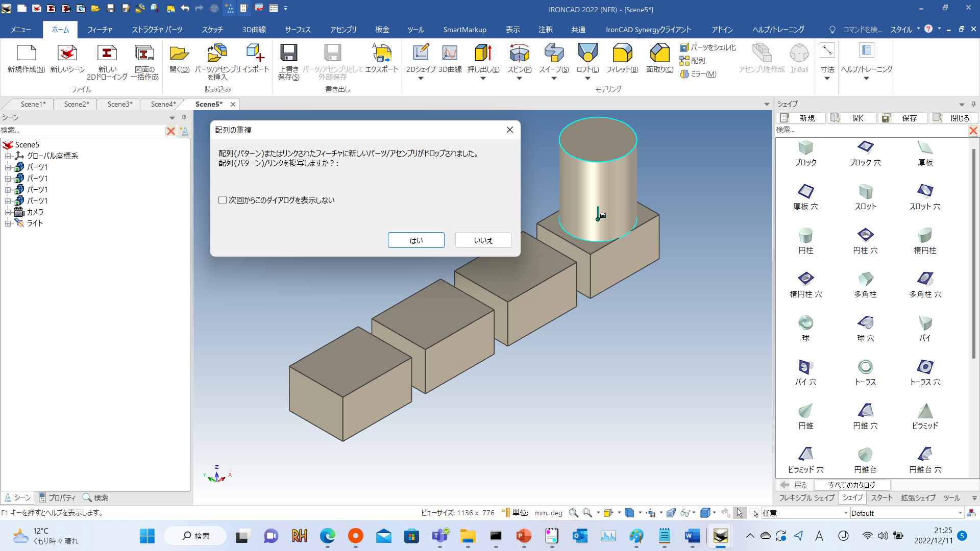Select the スイープ (Sweep) tool
Image resolution: width=980 pixels, height=551 pixels.
(553, 56)
